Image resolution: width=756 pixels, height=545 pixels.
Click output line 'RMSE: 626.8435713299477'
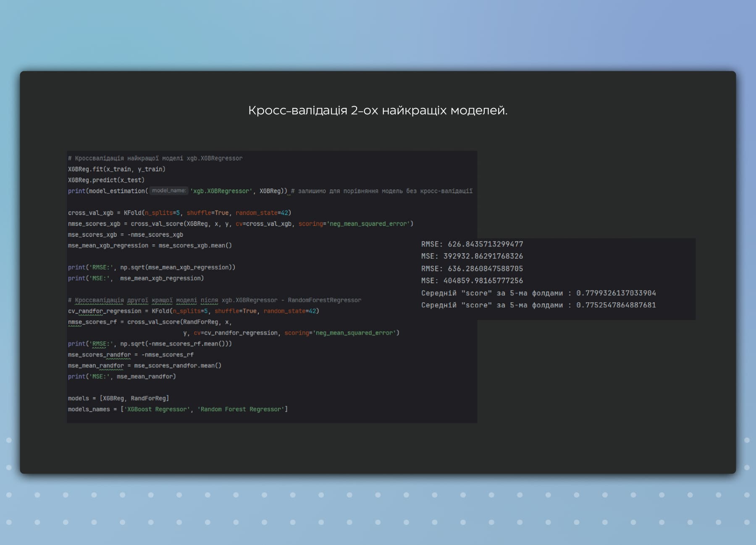coord(472,244)
